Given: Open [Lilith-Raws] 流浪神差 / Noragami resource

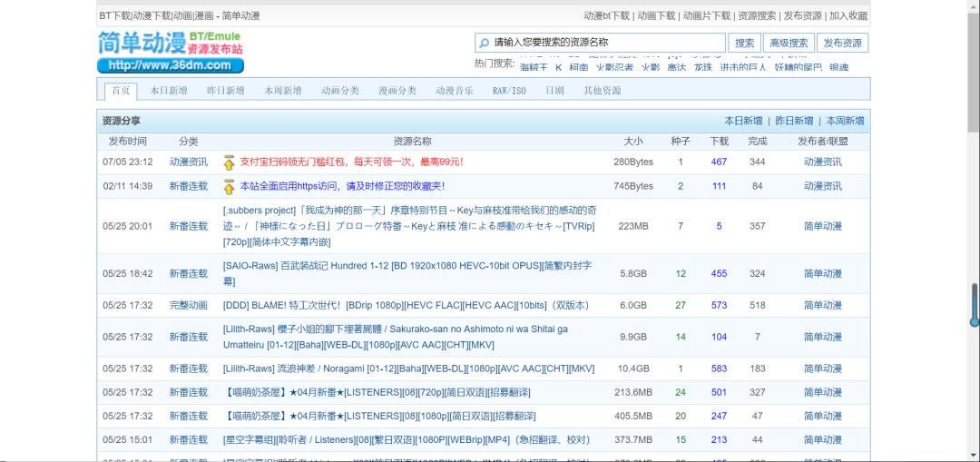Looking at the screenshot, I should (x=408, y=369).
